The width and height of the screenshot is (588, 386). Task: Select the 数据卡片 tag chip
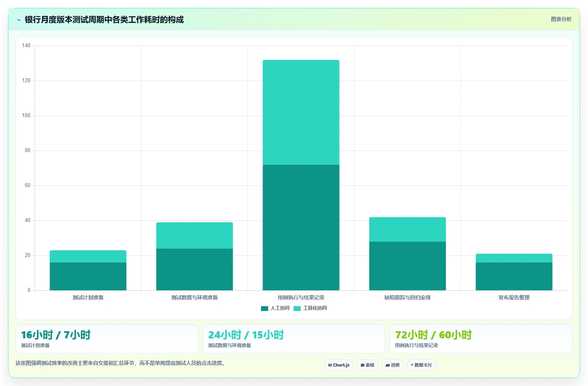tap(422, 365)
